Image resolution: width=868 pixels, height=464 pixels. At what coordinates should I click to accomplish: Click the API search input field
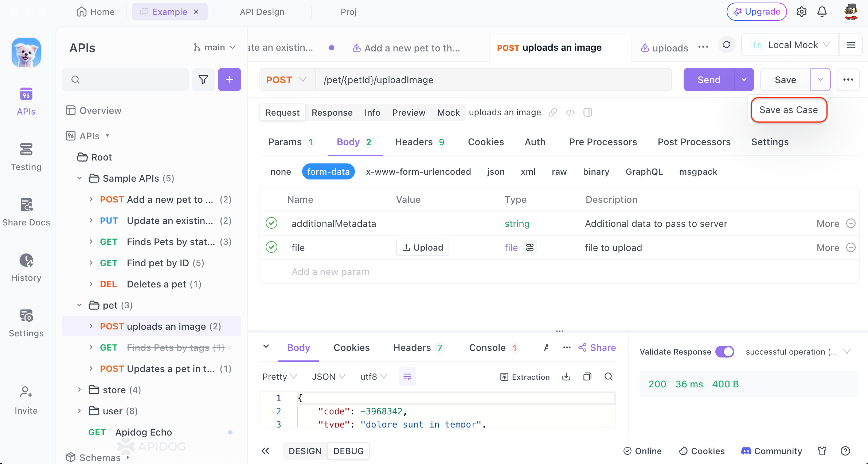[125, 80]
